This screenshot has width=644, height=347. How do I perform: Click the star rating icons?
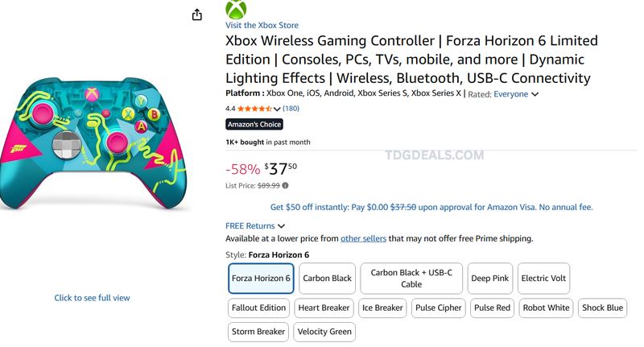pyautogui.click(x=254, y=109)
